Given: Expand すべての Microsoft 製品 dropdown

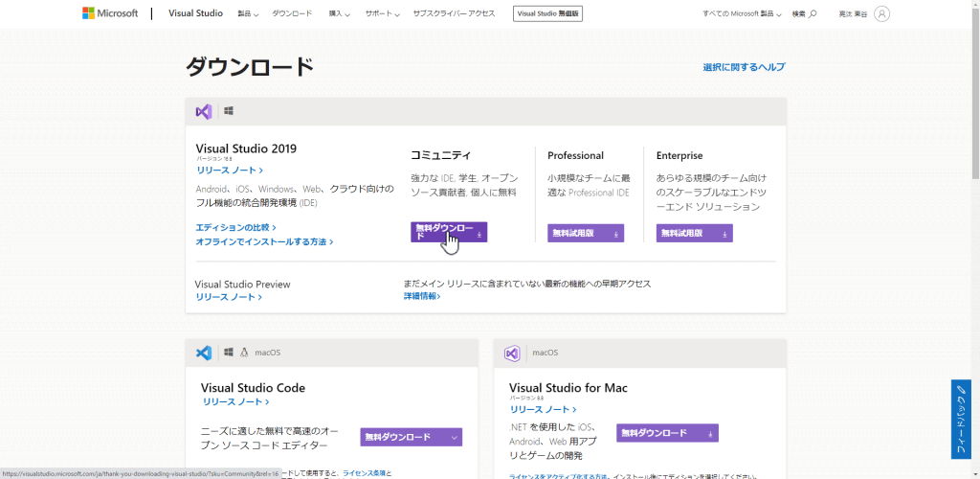Looking at the screenshot, I should 742,13.
